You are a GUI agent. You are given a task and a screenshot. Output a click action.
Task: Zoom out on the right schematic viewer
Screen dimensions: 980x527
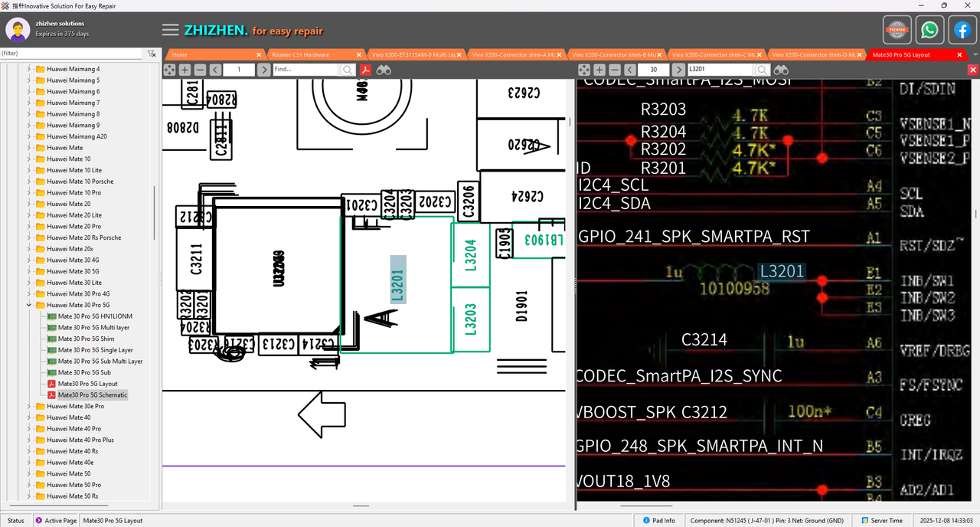[x=615, y=70]
